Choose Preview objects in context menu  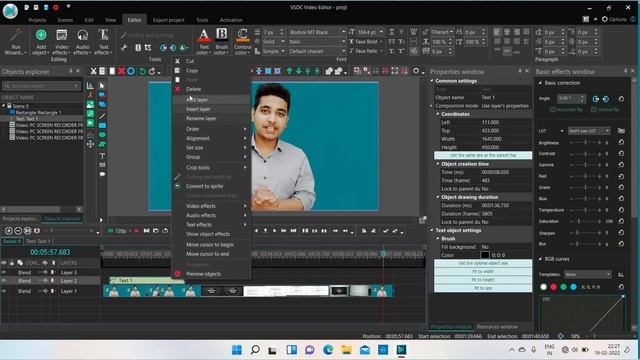tap(211, 274)
